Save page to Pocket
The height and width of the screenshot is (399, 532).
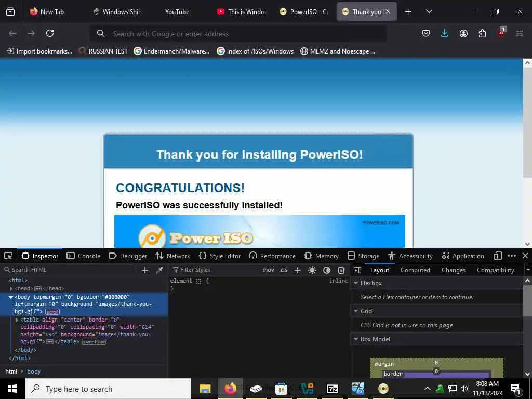[x=426, y=33]
